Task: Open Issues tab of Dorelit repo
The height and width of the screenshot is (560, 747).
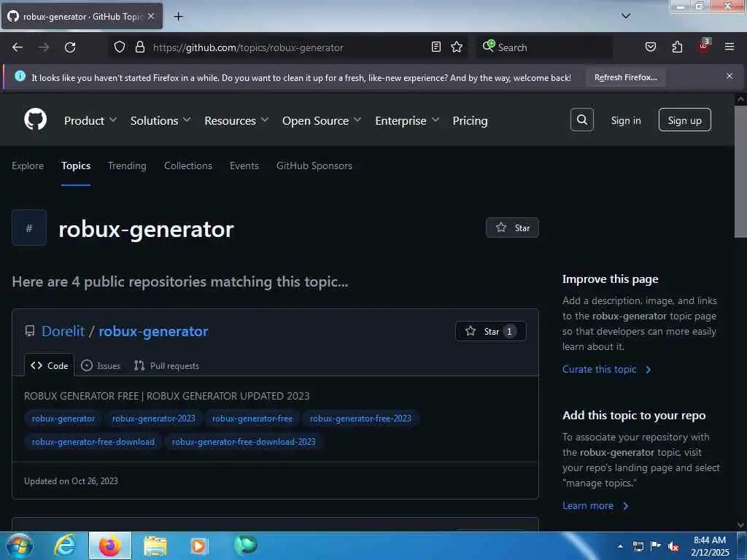Action: [x=101, y=366]
